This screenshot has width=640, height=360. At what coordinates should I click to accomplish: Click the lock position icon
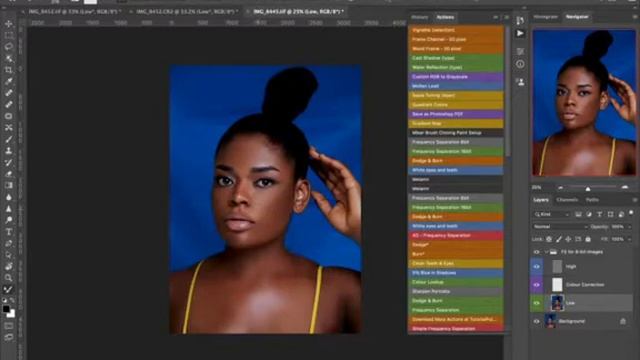tap(568, 239)
